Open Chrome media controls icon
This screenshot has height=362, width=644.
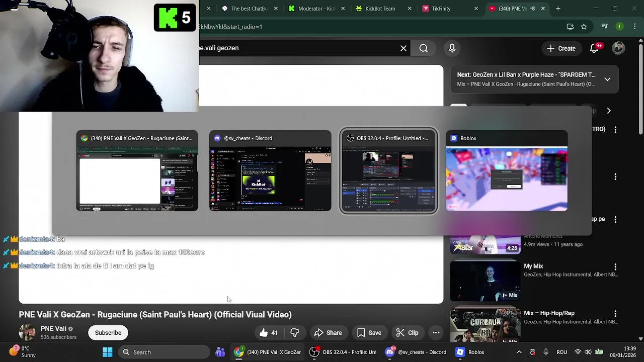605,27
